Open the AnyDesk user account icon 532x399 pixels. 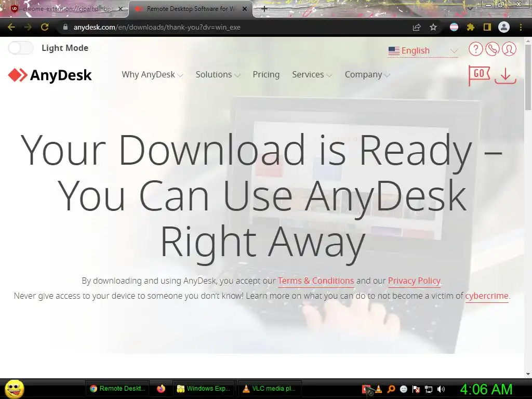click(x=509, y=49)
